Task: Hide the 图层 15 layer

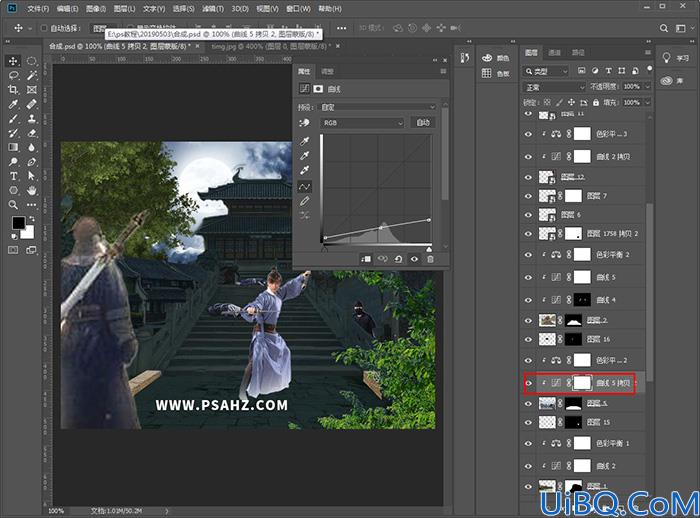Action: pyautogui.click(x=528, y=422)
